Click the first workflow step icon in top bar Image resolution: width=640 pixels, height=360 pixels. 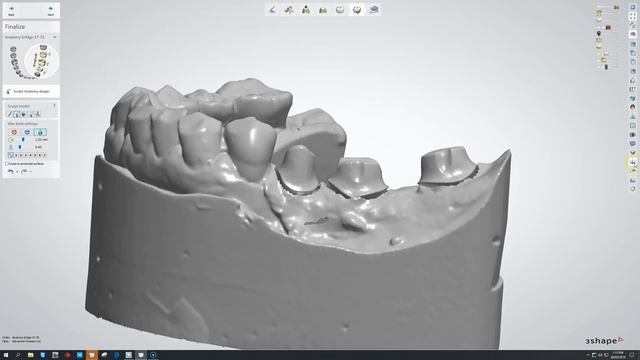tap(272, 10)
